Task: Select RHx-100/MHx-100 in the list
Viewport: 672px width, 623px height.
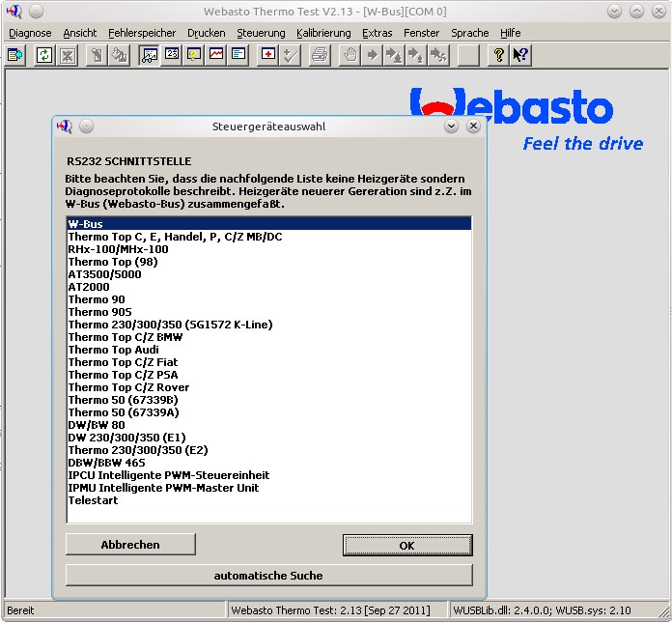Action: click(x=269, y=249)
